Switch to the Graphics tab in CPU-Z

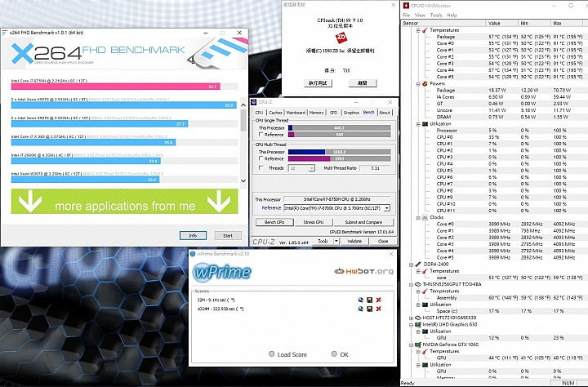click(351, 113)
